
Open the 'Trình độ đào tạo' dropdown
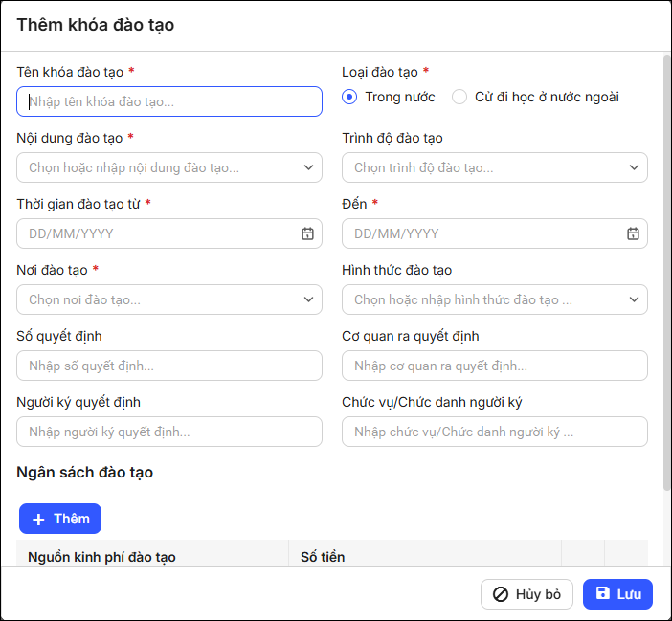tap(633, 167)
